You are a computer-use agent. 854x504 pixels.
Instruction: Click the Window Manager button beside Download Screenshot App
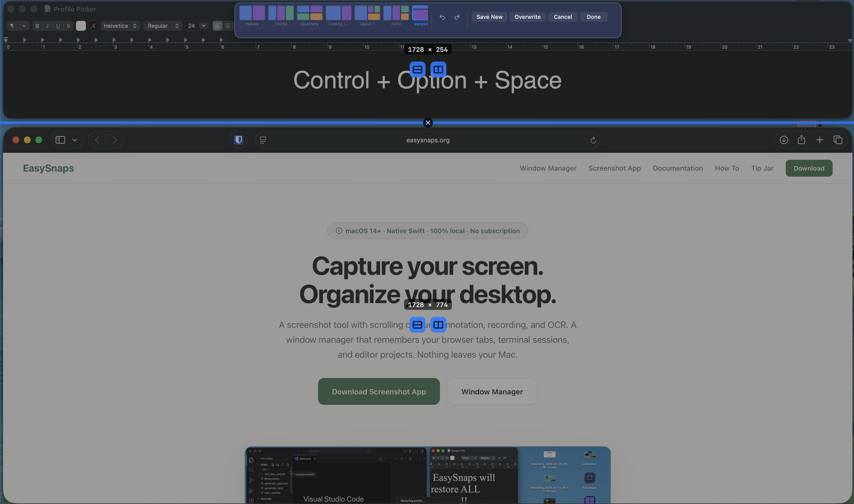[492, 391]
